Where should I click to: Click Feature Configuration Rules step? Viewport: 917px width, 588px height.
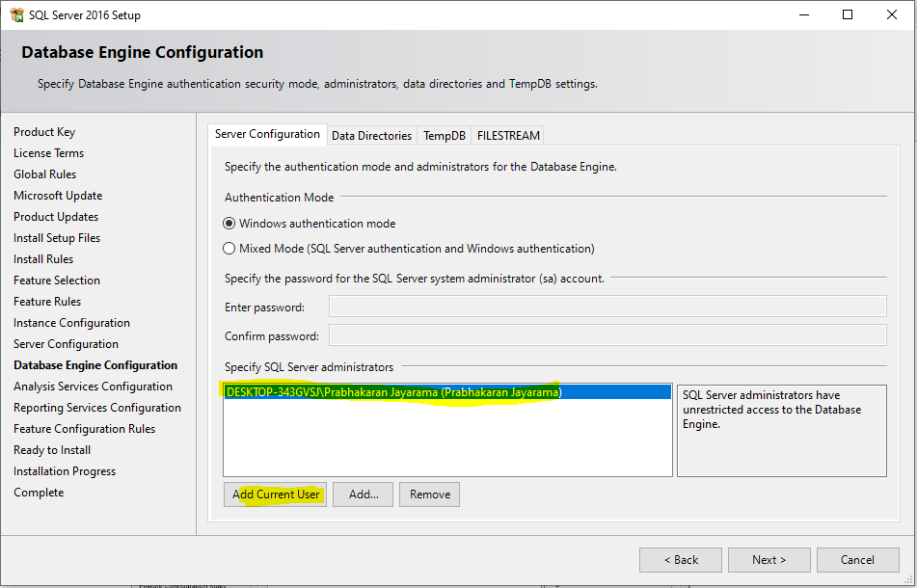pos(85,429)
